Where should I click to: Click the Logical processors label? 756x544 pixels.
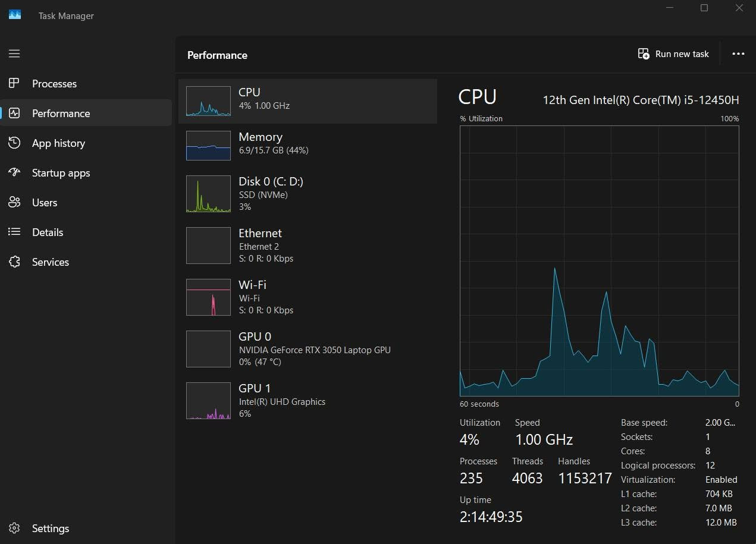coord(658,466)
